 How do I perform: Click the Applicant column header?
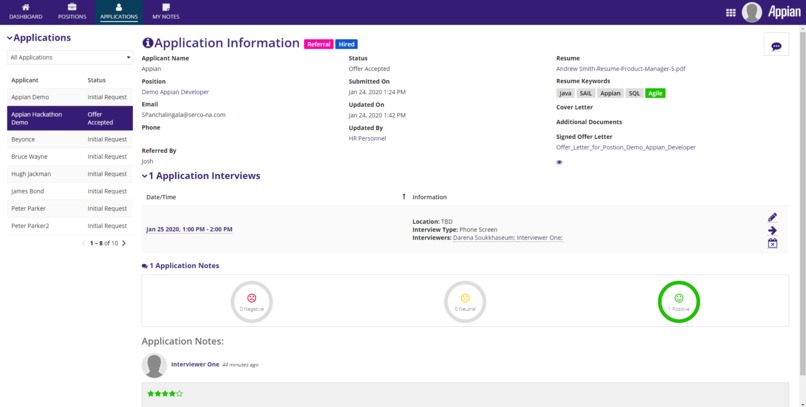click(25, 80)
